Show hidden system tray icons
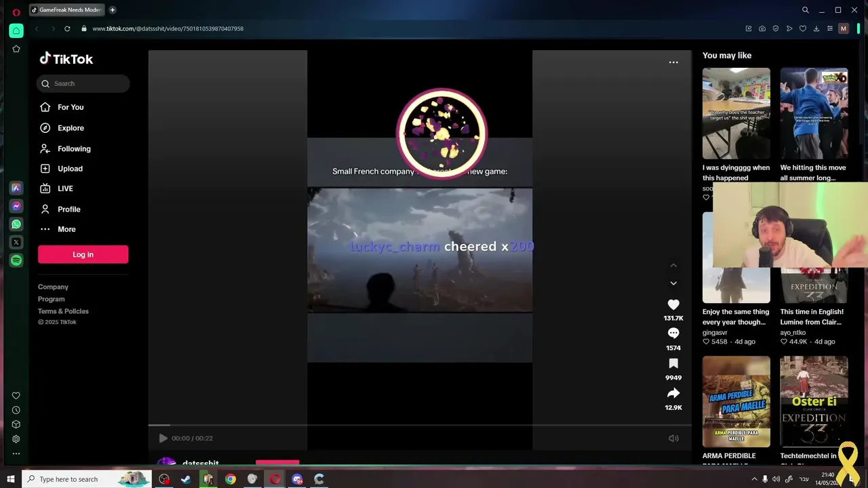Screen dimensions: 868x488 point(754,479)
